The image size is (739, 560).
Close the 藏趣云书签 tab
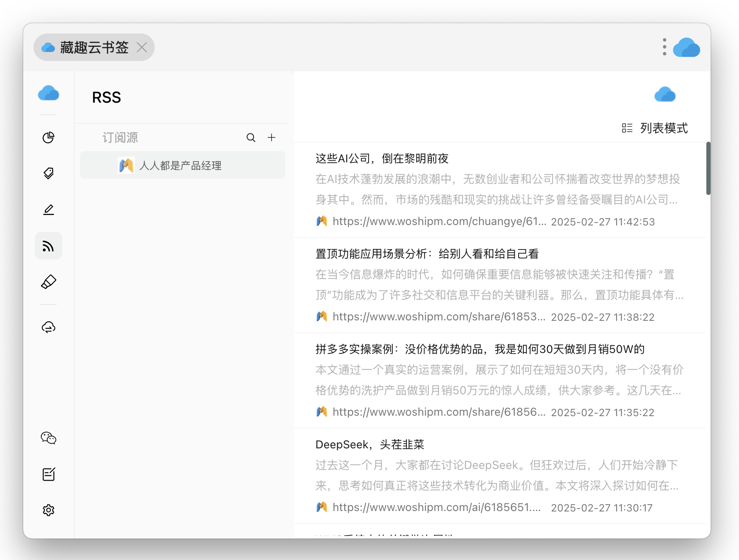(142, 47)
